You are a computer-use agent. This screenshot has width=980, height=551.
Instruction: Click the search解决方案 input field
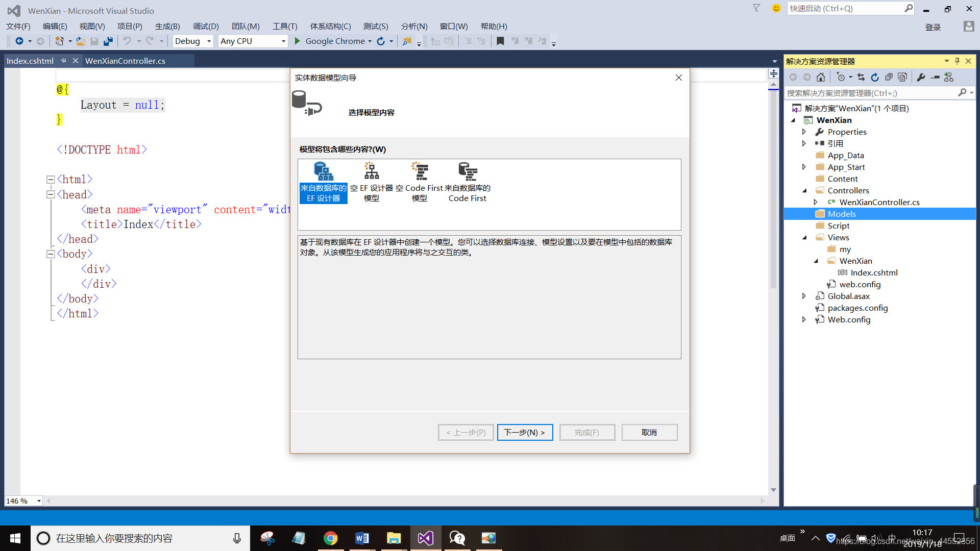pos(872,93)
